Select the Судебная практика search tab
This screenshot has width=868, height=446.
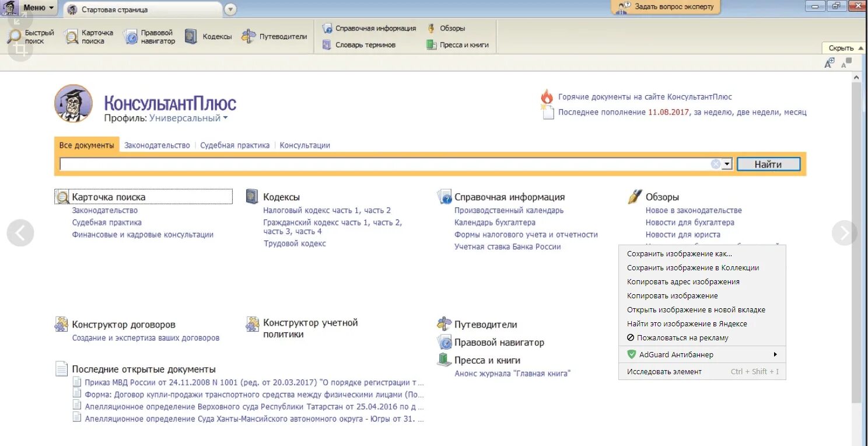235,145
